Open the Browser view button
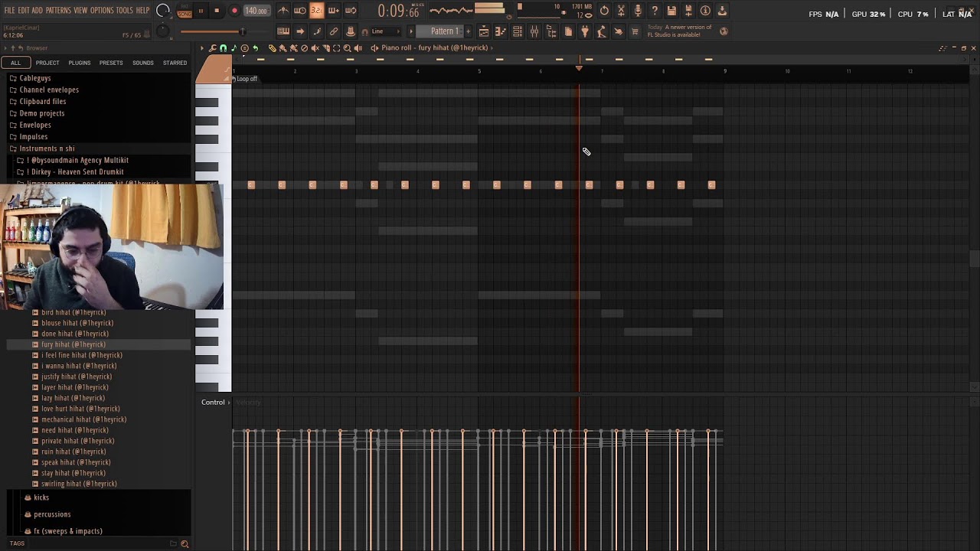This screenshot has width=980, height=551. 551,31
